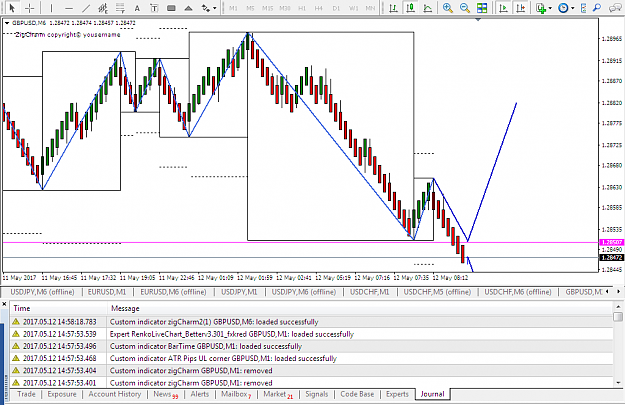This screenshot has height=405, width=625.
Task: Switch to the EURUSD,M6 (offline) chart tab
Action: coord(173,292)
